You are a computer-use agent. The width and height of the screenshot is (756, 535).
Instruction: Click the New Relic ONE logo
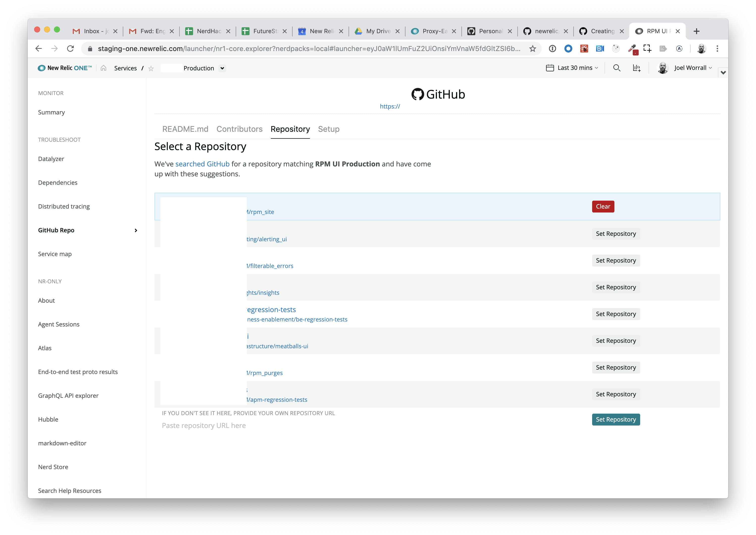65,68
